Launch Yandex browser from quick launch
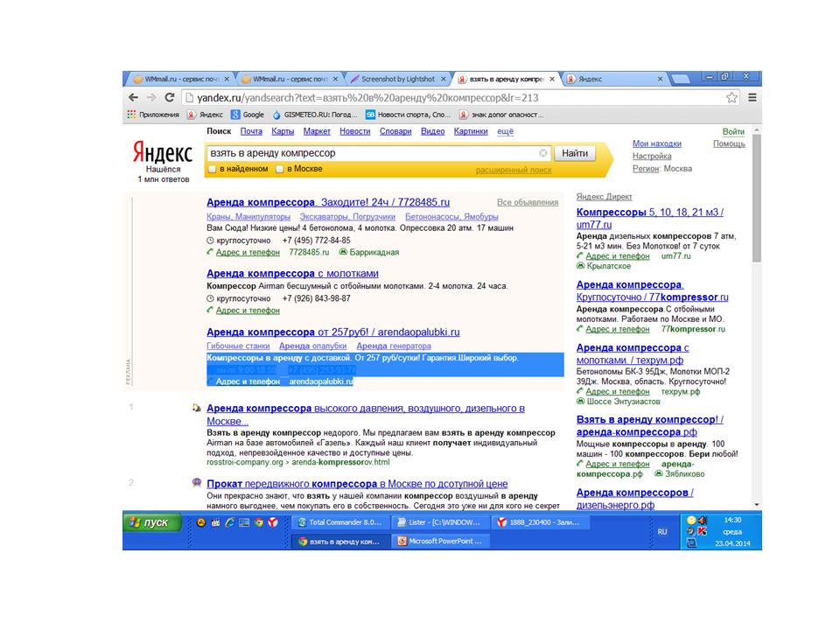The height and width of the screenshot is (630, 840). point(273,522)
